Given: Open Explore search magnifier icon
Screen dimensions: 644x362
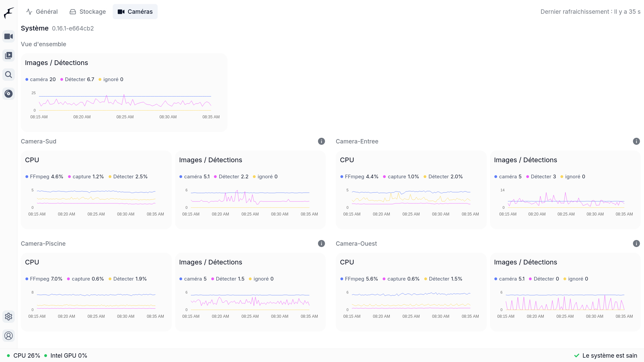Looking at the screenshot, I should (x=9, y=74).
